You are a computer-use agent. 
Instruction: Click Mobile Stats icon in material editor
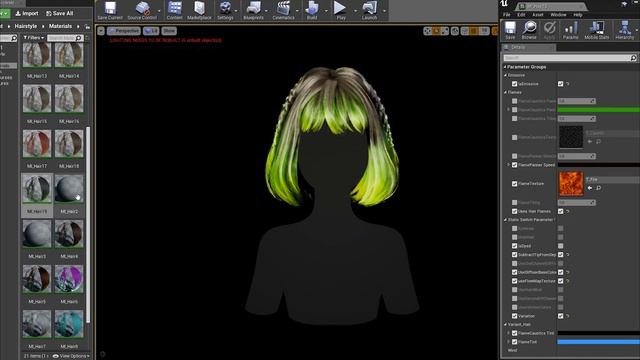(597, 30)
